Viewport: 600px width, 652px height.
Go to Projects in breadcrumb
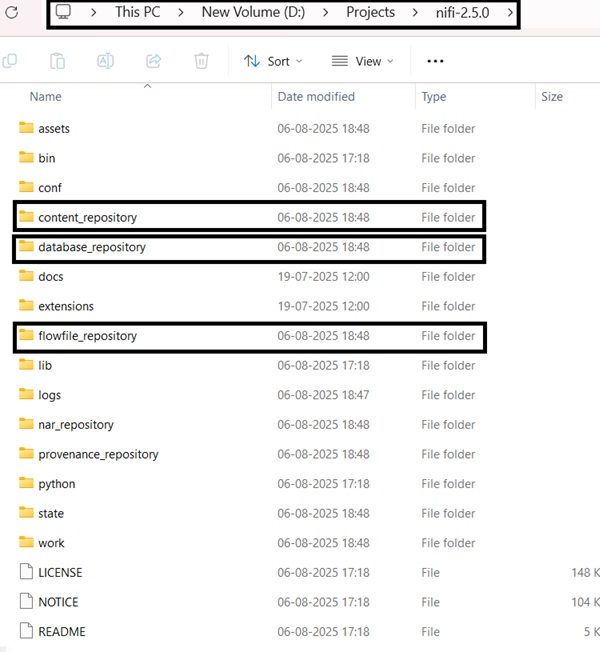[x=370, y=12]
